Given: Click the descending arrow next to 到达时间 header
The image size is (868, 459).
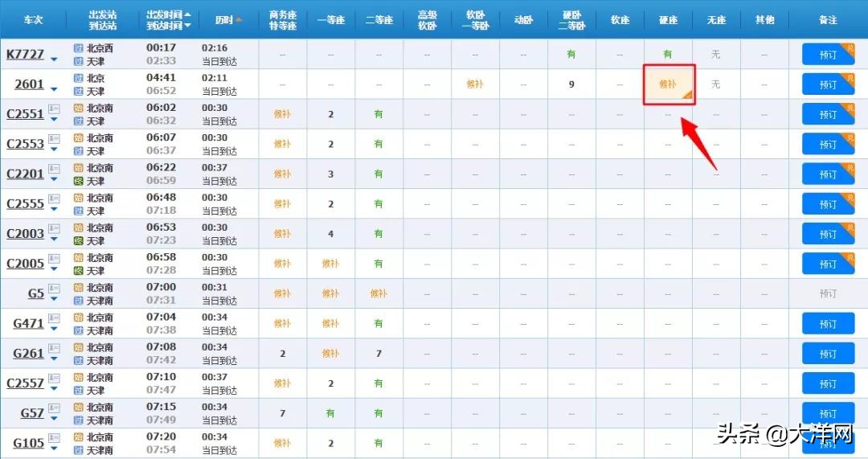Looking at the screenshot, I should point(187,26).
